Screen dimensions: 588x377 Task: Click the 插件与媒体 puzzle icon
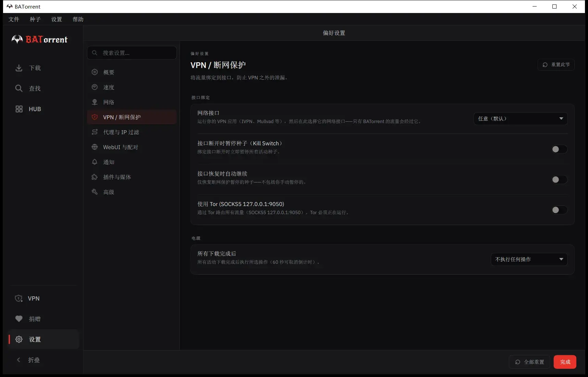coord(95,177)
